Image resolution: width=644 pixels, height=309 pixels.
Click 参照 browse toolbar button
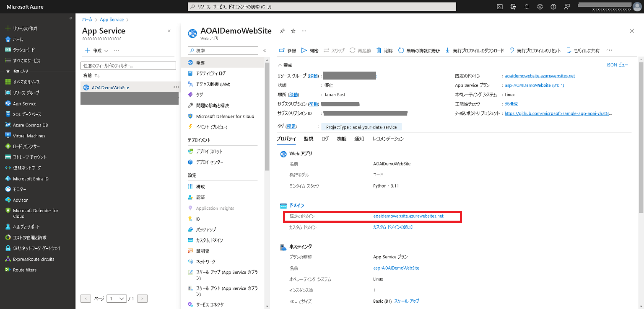(x=288, y=51)
